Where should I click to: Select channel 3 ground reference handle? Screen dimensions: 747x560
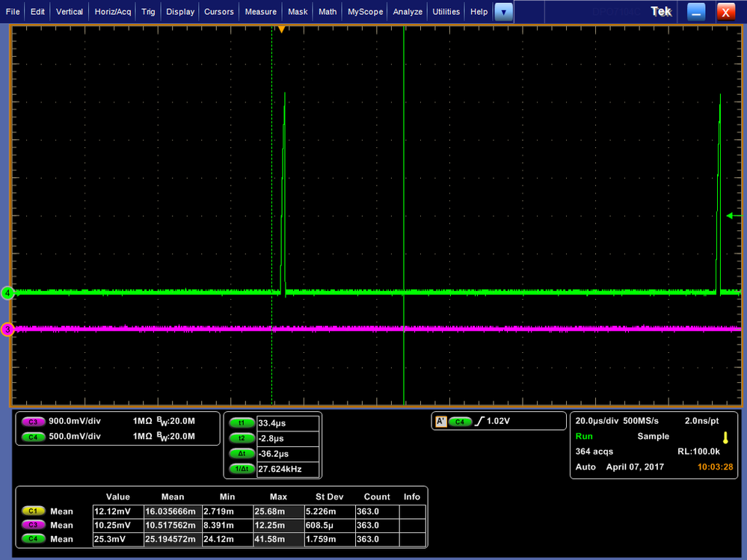tap(7, 329)
